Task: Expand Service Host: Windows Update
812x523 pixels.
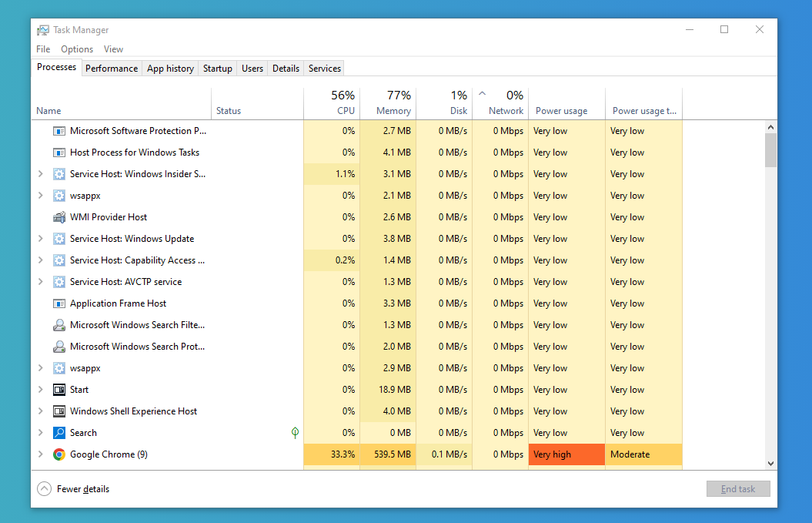Action: (x=41, y=239)
